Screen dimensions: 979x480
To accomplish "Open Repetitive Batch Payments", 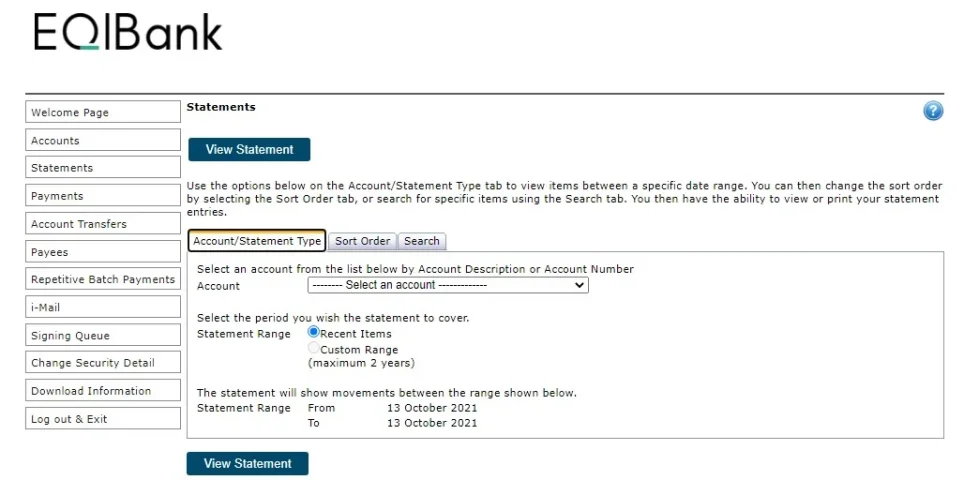I will coord(103,279).
